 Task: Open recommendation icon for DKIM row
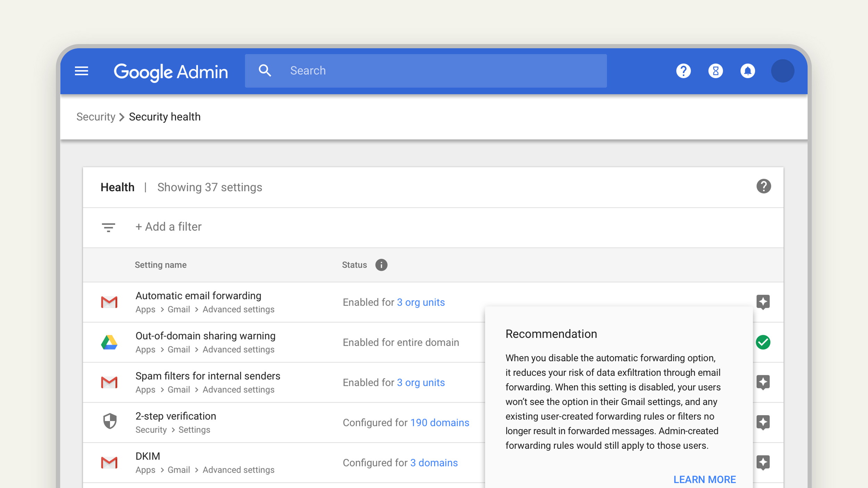click(x=763, y=463)
